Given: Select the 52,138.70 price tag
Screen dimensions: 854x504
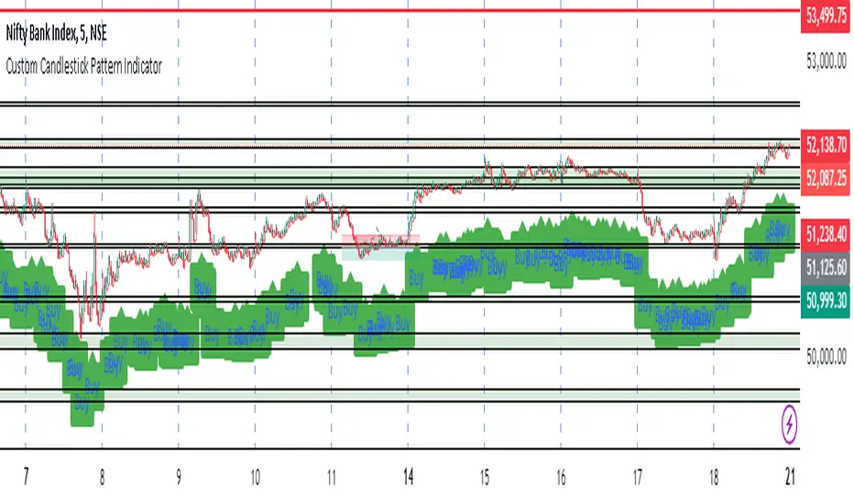Looking at the screenshot, I should pyautogui.click(x=825, y=146).
